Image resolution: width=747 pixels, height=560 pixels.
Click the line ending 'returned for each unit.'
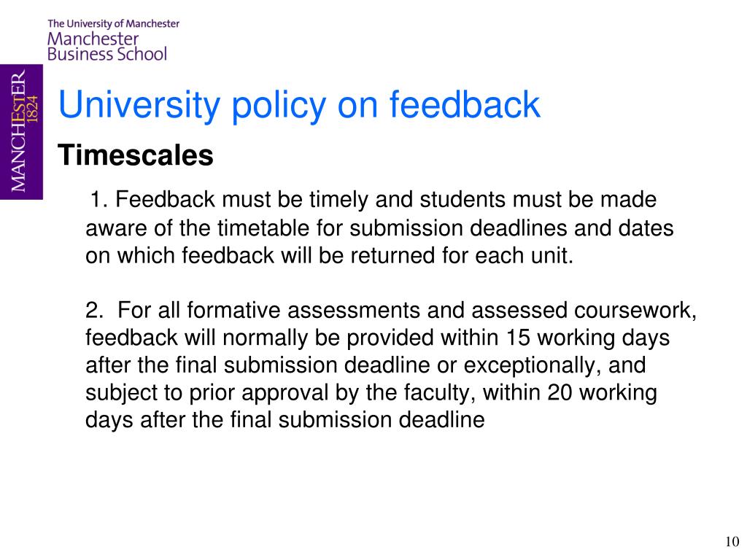click(x=329, y=256)
